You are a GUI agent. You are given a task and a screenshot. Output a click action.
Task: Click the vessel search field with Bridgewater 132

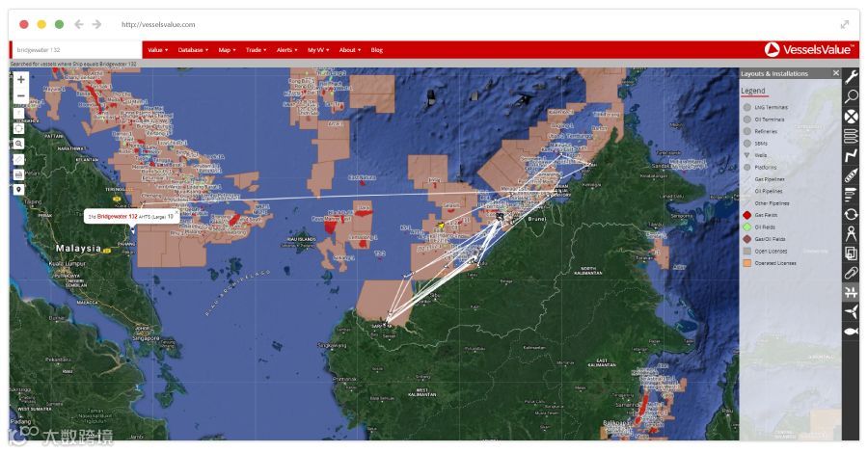point(76,50)
